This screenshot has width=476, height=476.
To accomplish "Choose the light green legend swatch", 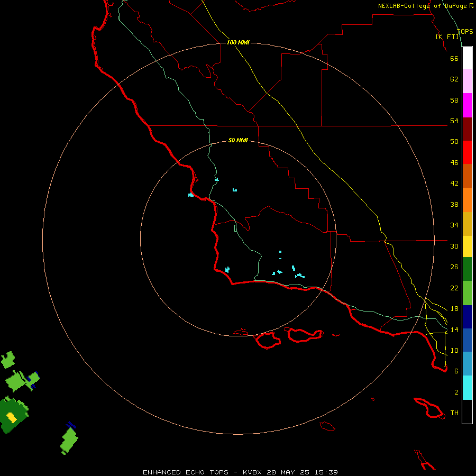I will (467, 292).
